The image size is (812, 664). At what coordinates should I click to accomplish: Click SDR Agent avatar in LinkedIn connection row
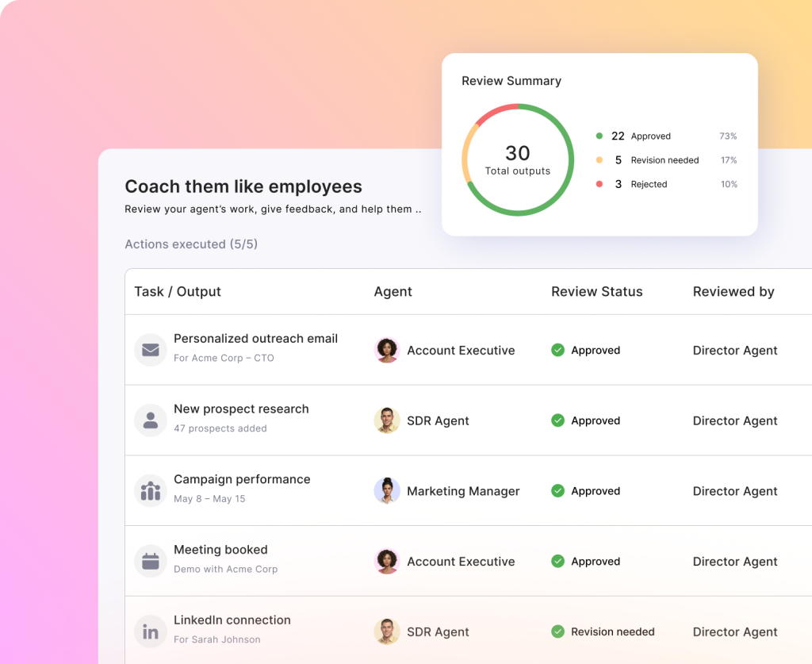[x=387, y=632]
